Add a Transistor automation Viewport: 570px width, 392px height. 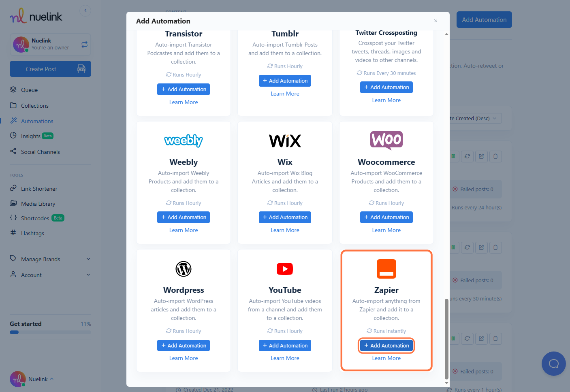(x=184, y=89)
